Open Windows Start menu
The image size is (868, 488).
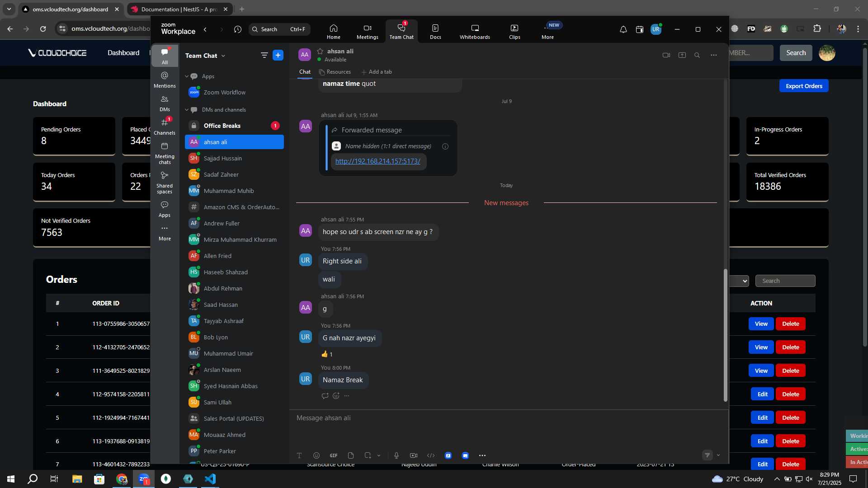click(x=11, y=479)
